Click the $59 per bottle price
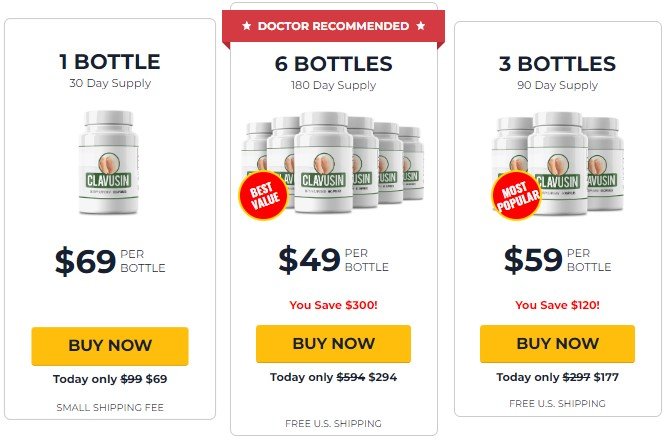Viewport: 667px width, 441px height. 557,259
